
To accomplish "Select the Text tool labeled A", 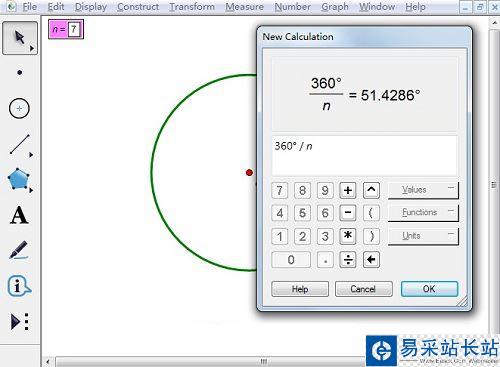I will 19,215.
